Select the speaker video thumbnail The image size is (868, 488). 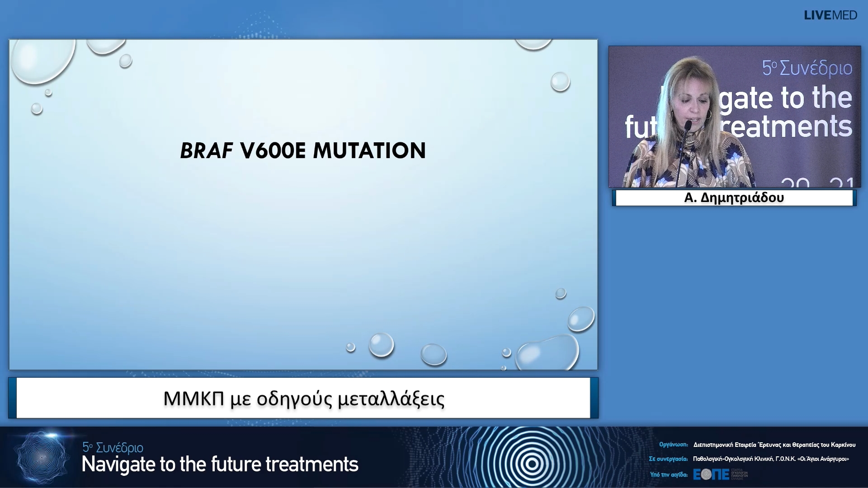(x=734, y=117)
